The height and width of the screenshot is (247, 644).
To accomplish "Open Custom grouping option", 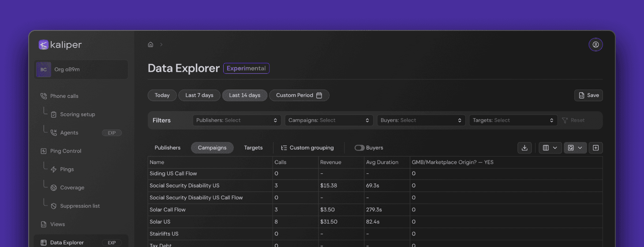I will pyautogui.click(x=307, y=148).
